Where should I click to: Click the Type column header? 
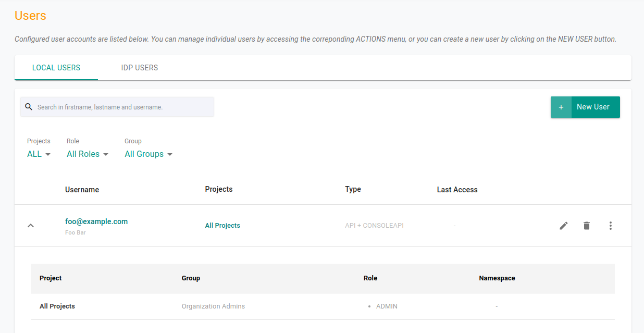353,189
